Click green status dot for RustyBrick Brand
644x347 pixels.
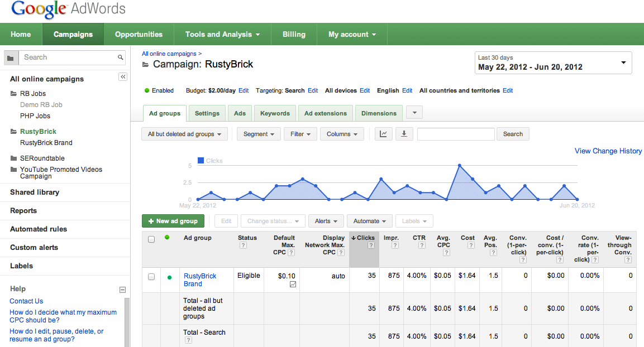click(169, 277)
